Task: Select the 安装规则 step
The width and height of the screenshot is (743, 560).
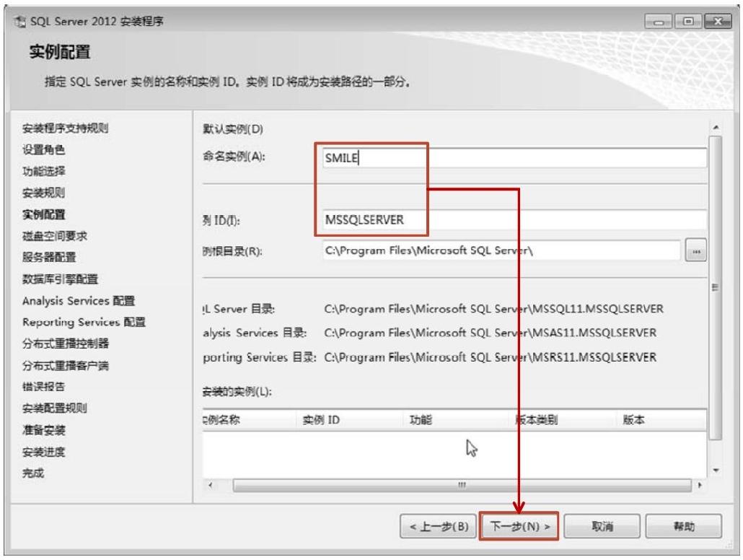Action: [x=43, y=193]
